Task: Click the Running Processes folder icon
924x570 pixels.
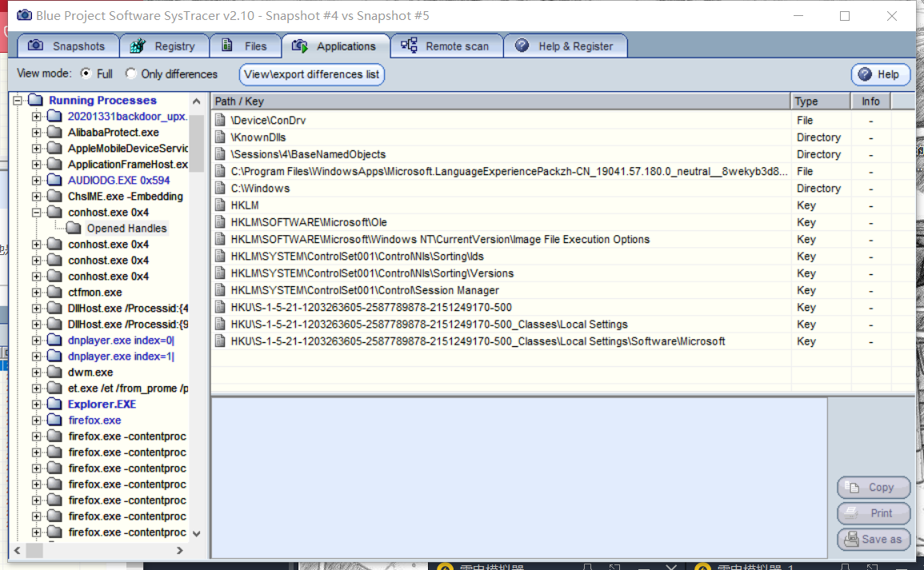Action: pyautogui.click(x=36, y=99)
